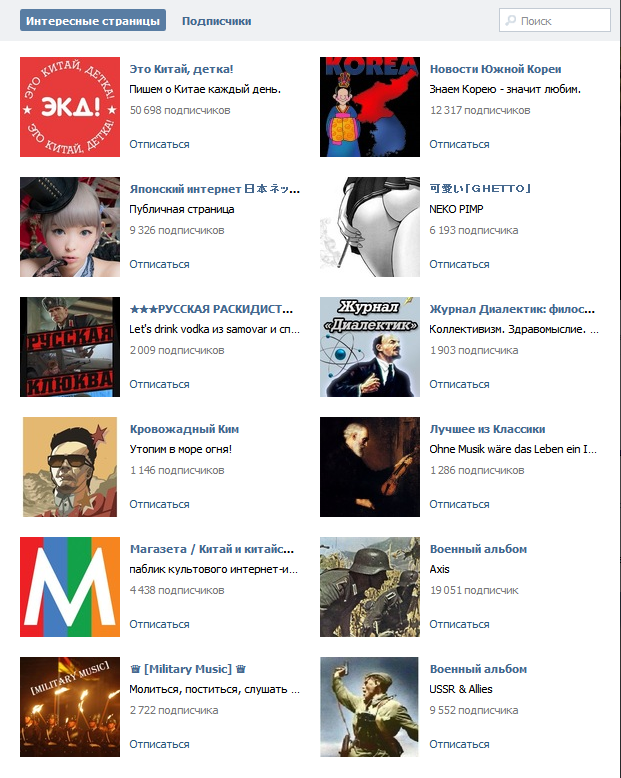Image resolution: width=621 pixels, height=778 pixels.
Task: Switch to the Подписчики tab
Action: click(x=216, y=21)
